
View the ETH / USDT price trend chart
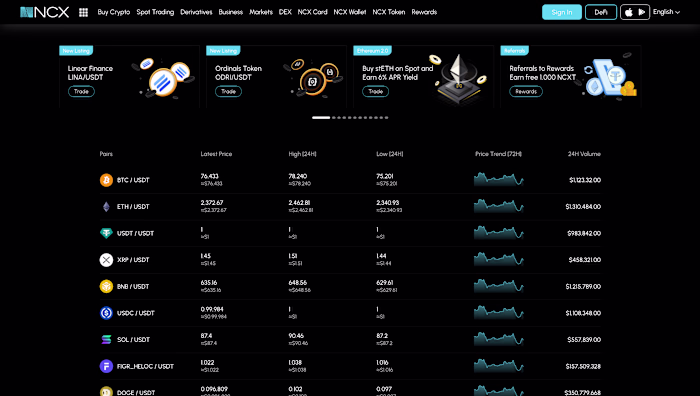pos(499,206)
